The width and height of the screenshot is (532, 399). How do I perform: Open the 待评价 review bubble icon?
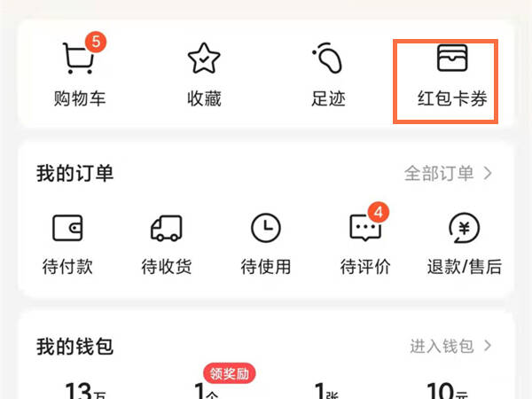tap(365, 228)
